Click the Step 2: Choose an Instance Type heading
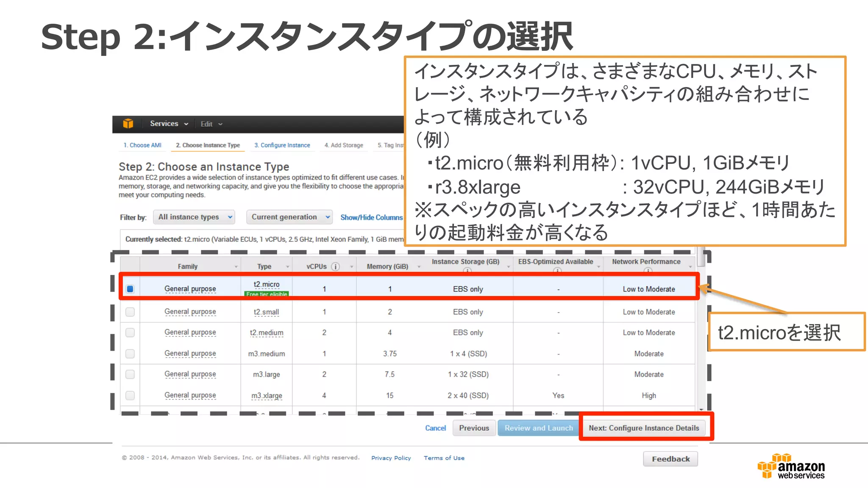This screenshot has width=868, height=488. 204,166
